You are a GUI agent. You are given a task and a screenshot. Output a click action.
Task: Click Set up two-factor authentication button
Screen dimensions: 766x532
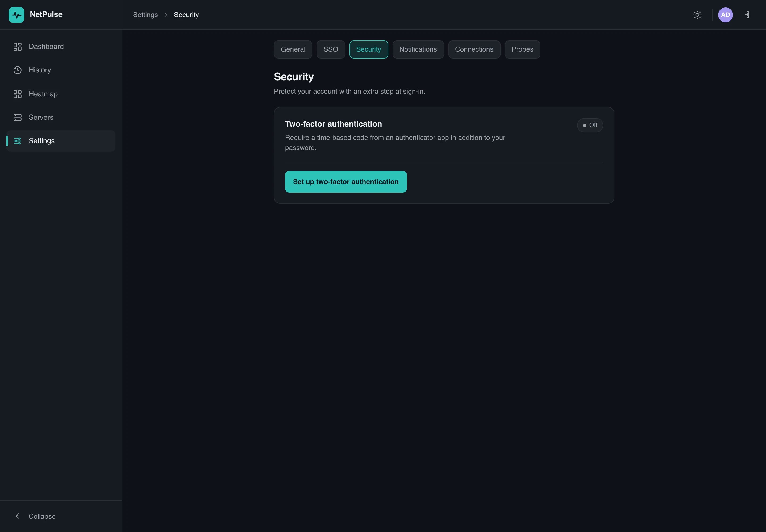coord(346,182)
